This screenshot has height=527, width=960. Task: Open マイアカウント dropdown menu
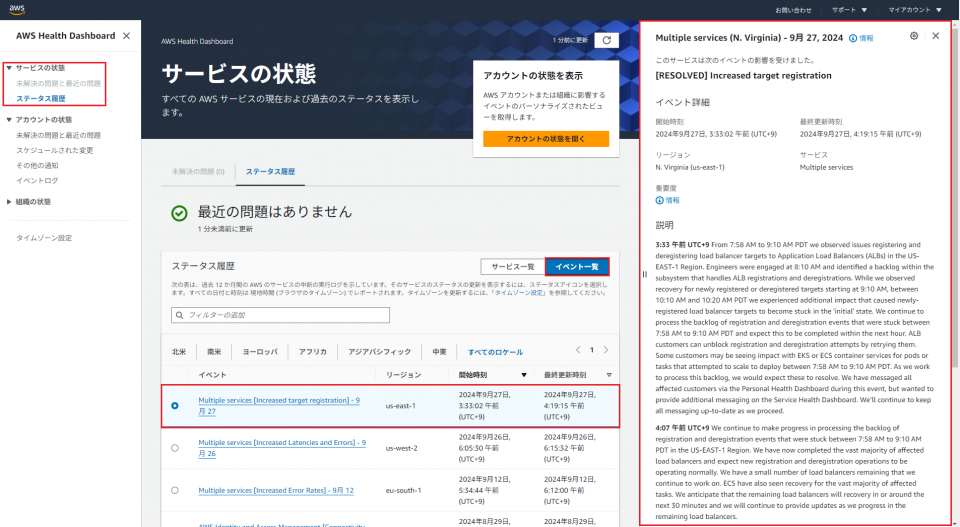[x=915, y=10]
